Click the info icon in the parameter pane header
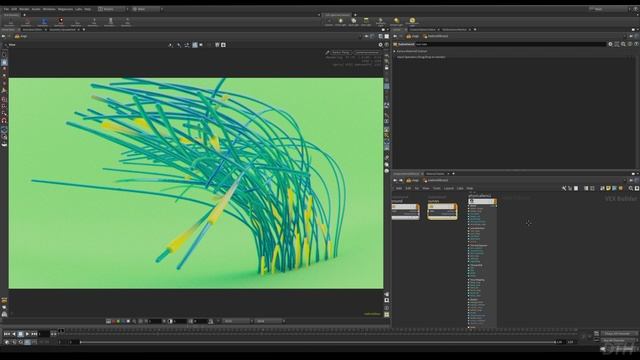 [x=630, y=44]
